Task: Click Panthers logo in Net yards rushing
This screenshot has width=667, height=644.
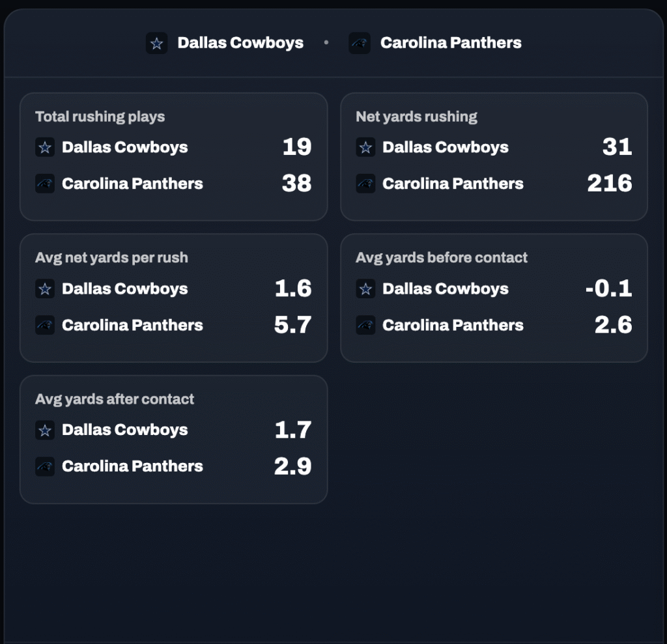Action: point(365,184)
